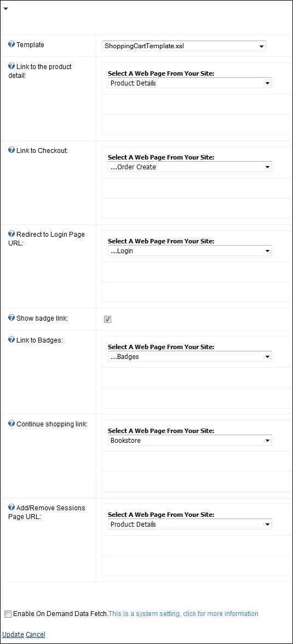Open the Link to Badges page dropdown
The image size is (293, 644).
189,356
